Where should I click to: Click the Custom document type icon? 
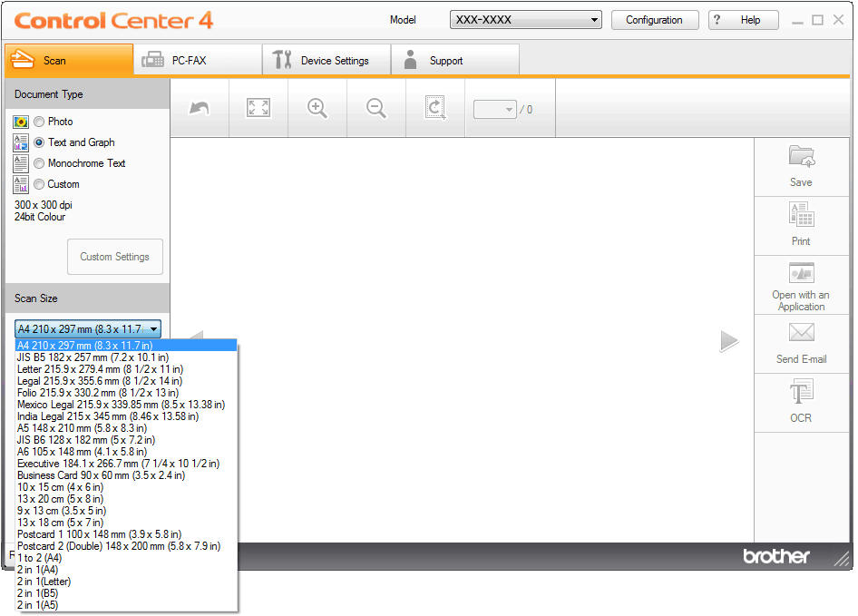(21, 185)
